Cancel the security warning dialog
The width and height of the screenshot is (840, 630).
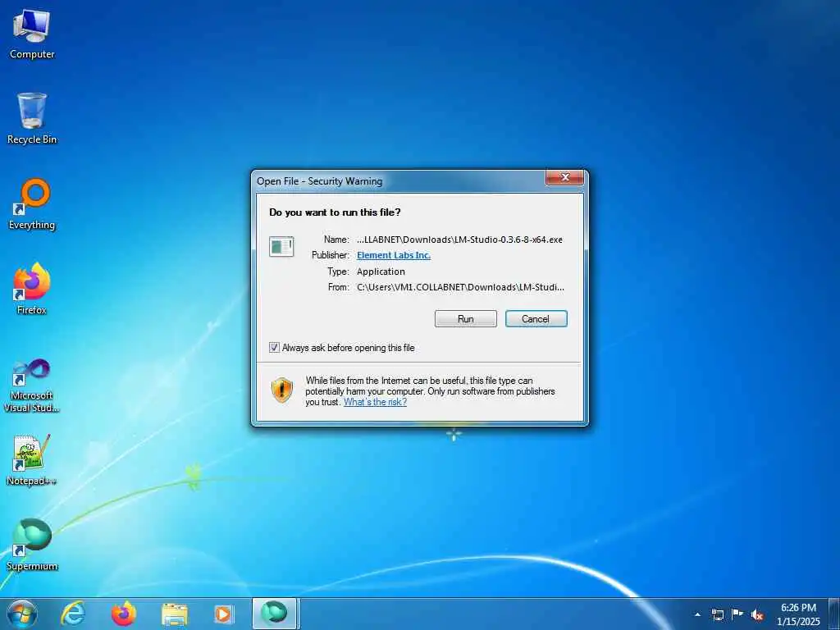click(536, 319)
